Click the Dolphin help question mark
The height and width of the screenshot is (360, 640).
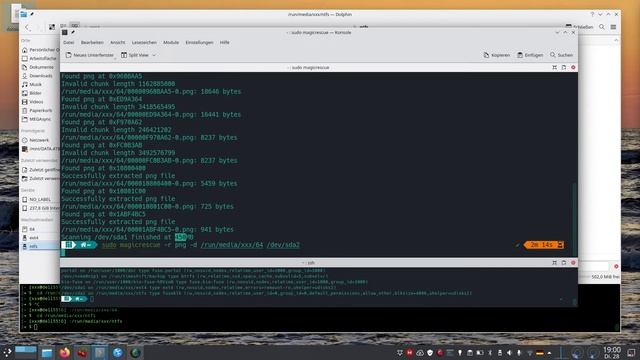point(592,14)
